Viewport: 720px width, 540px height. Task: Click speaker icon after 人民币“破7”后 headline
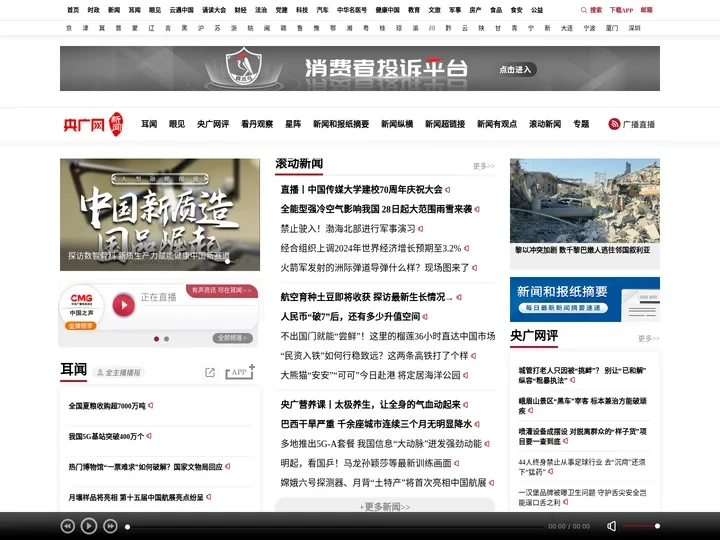(x=425, y=316)
